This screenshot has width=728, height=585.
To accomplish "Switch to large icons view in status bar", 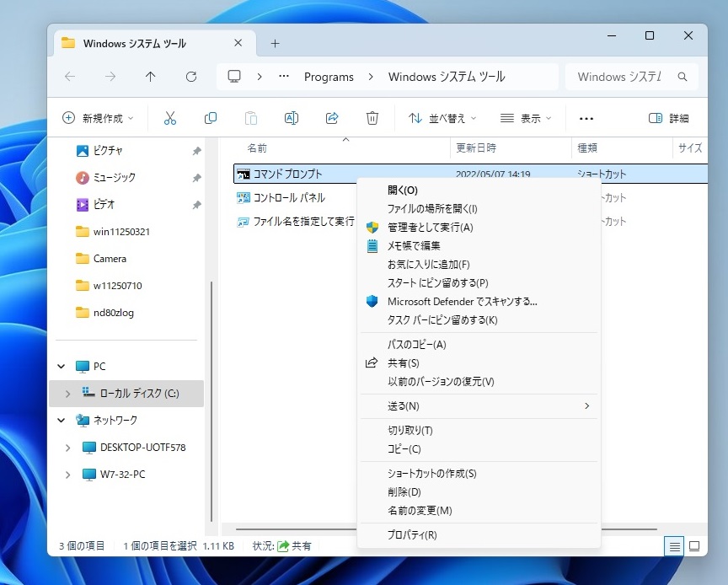I will click(x=694, y=546).
